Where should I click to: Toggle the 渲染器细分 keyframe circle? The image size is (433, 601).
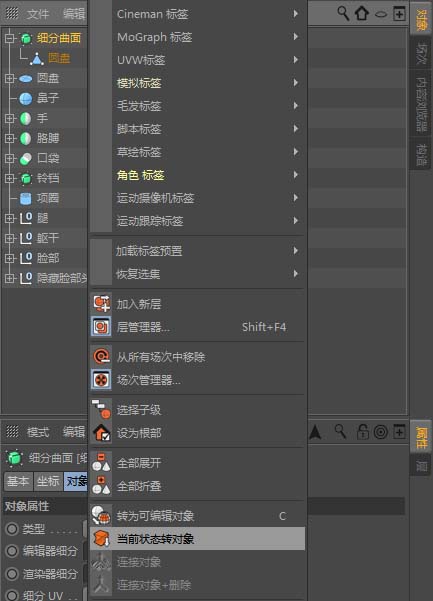pyautogui.click(x=12, y=574)
